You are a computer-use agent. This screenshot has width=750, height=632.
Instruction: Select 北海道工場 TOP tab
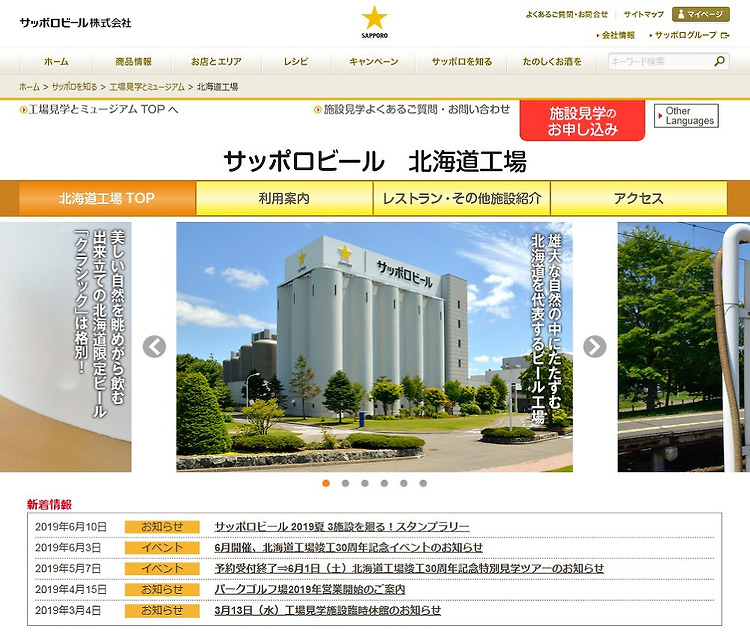[107, 198]
